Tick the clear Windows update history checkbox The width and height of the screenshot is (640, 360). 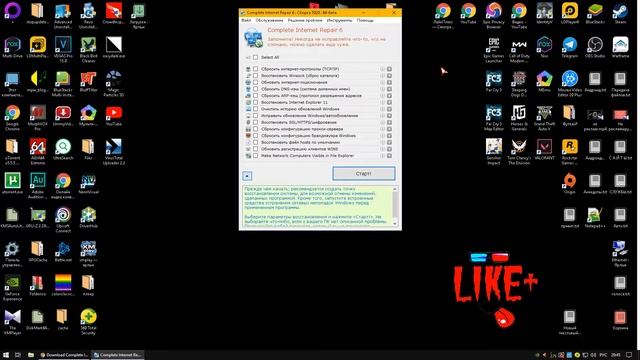(x=256, y=109)
